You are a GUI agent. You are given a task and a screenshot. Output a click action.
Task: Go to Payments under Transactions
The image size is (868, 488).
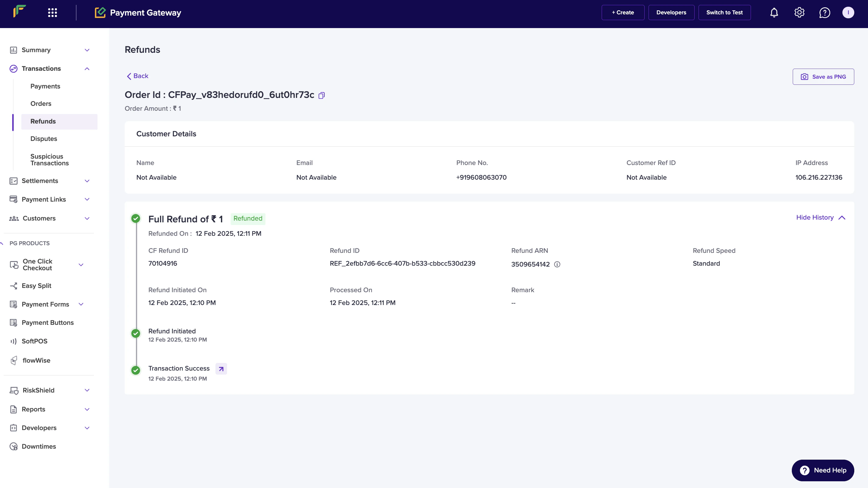coord(45,86)
